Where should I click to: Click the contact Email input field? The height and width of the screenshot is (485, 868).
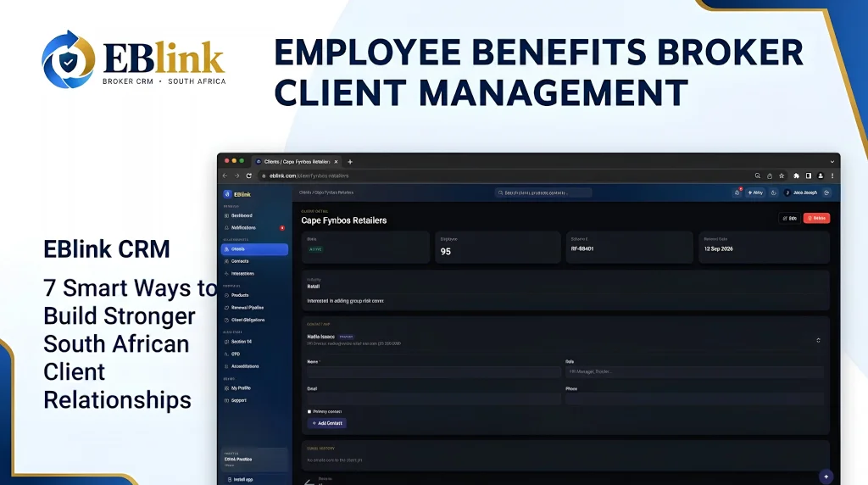pyautogui.click(x=434, y=399)
